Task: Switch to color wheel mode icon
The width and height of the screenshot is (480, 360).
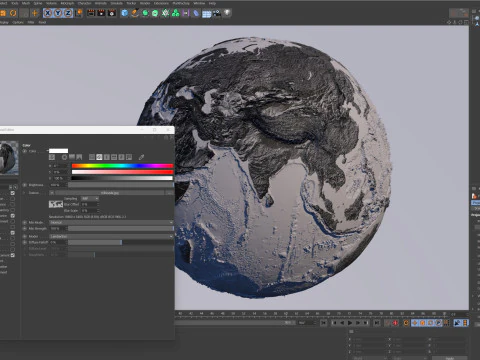Action: tap(64, 157)
